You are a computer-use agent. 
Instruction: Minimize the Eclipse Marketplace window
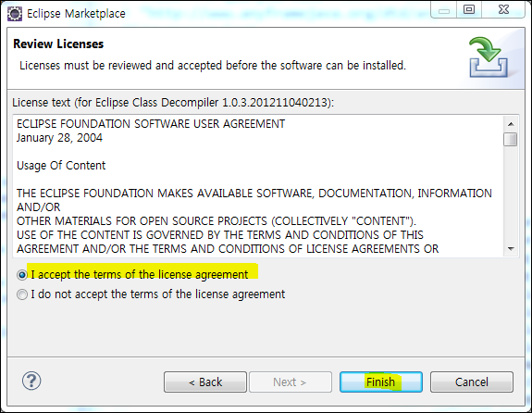coord(444,10)
